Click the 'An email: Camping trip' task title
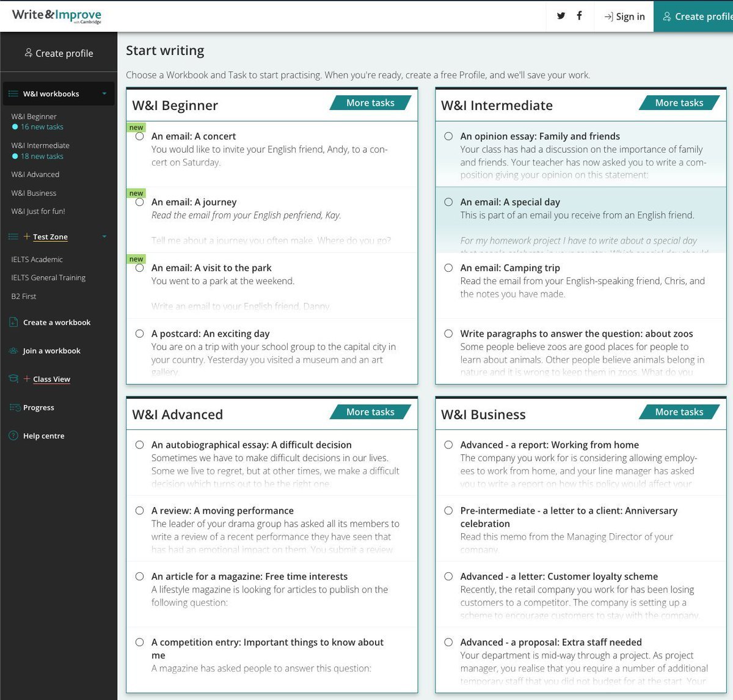Image resolution: width=733 pixels, height=700 pixels. click(x=510, y=268)
